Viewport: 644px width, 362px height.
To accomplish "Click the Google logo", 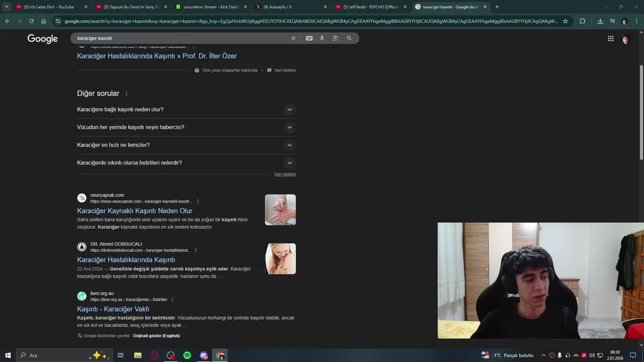I will click(x=43, y=39).
